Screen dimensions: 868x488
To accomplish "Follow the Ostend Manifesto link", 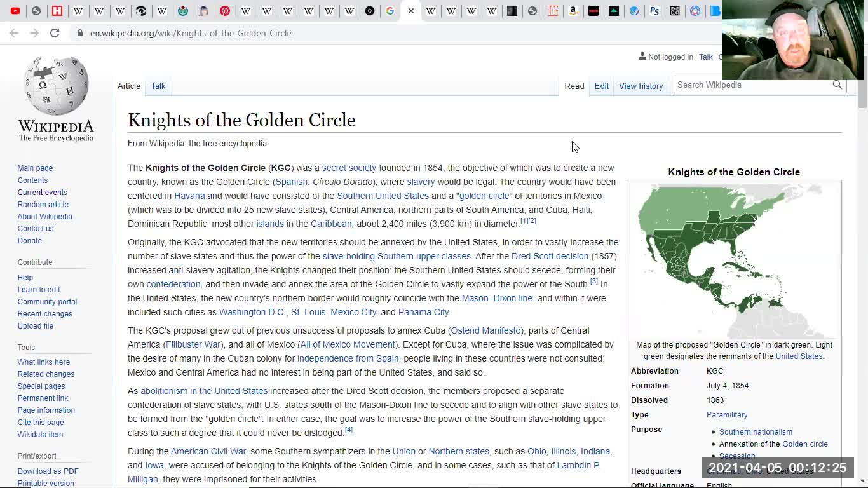I will tap(485, 330).
